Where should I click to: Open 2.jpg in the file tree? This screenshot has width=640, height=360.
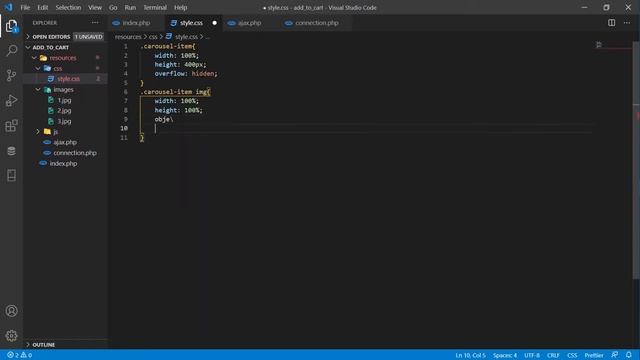click(65, 111)
